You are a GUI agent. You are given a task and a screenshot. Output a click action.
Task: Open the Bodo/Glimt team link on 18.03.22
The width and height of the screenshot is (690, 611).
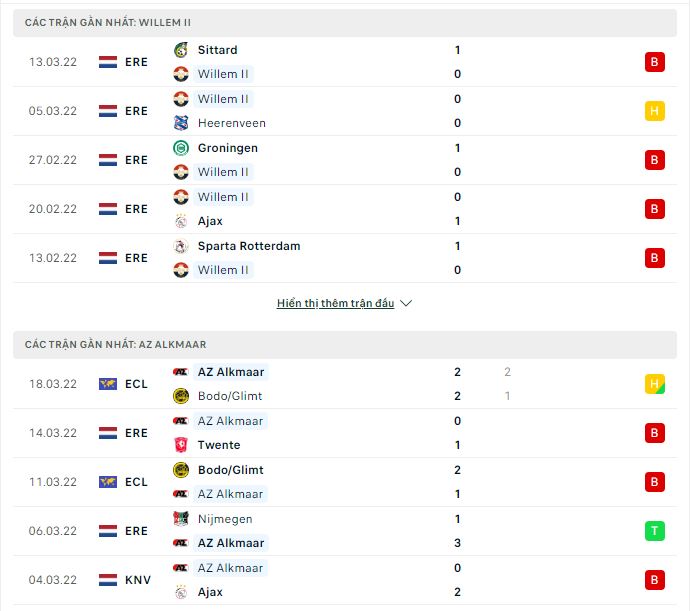(x=230, y=396)
